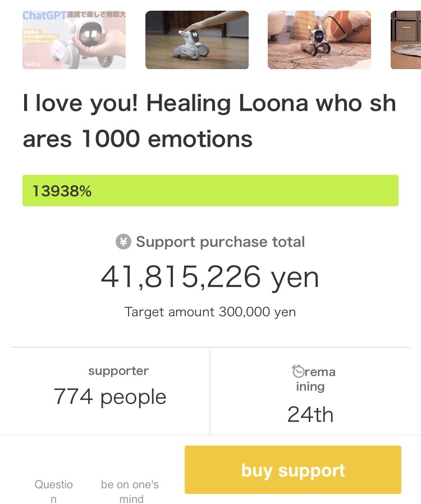Select thumbnail of hand petting robot
This screenshot has width=421, height=504.
196,39
